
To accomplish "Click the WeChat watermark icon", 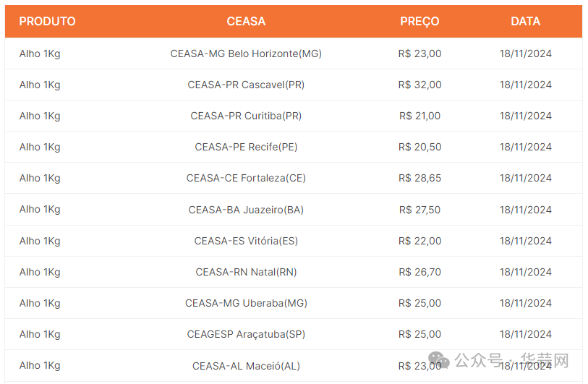I will [x=439, y=360].
